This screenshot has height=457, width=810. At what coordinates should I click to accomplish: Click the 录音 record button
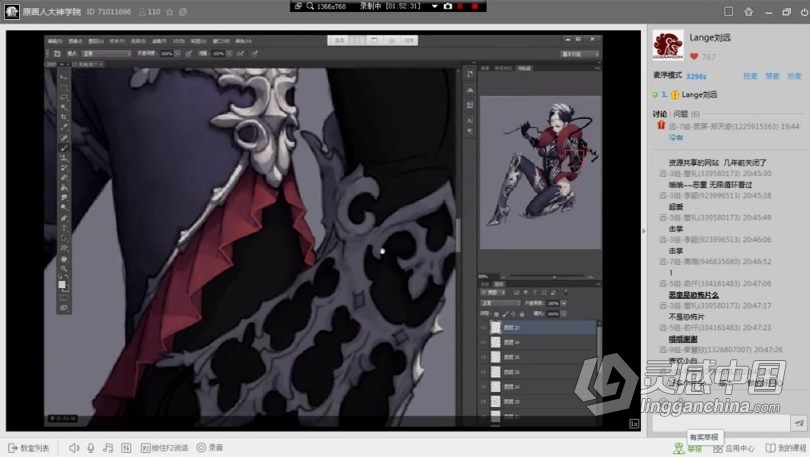pos(210,448)
